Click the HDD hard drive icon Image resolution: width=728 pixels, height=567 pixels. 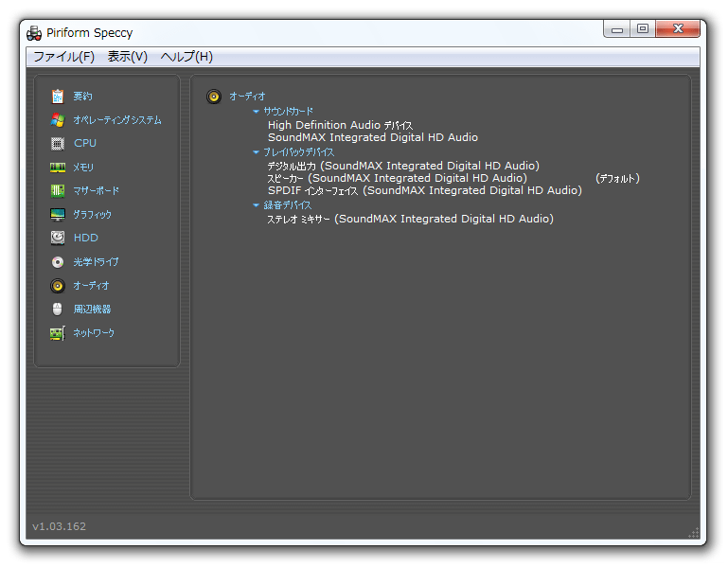(58, 238)
